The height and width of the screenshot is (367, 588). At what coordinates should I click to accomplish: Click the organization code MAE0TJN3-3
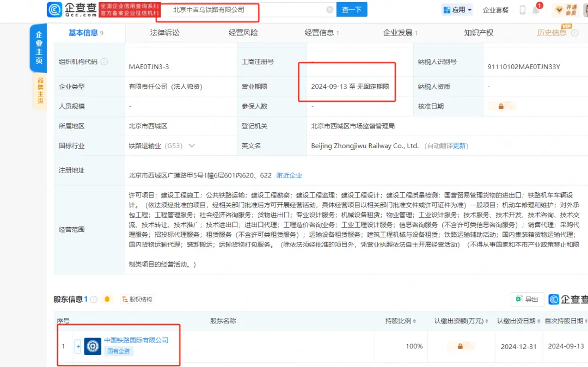pyautogui.click(x=149, y=67)
